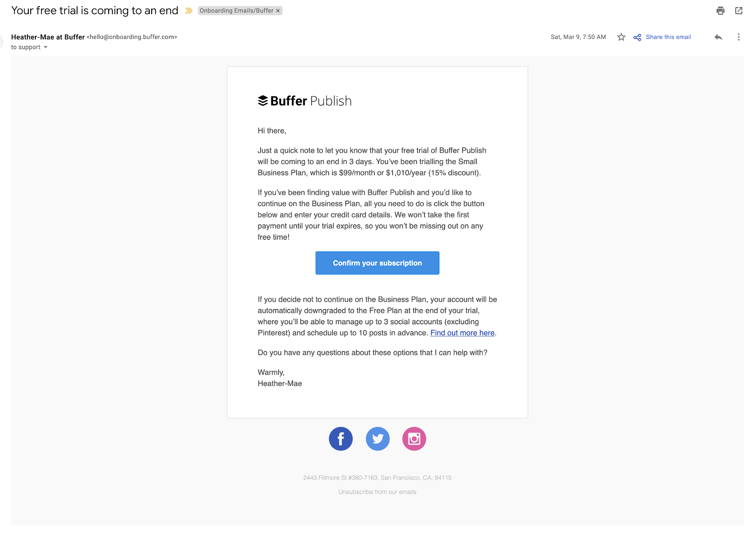Viewport: 756px width, 535px height.
Task: Open Buffer's Twitter page icon
Action: 378,439
